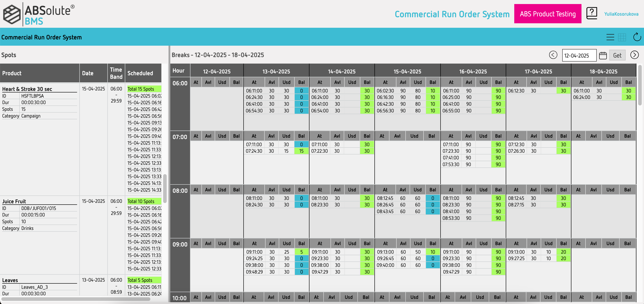Open the YuliaKosorukova user link
The image size is (644, 304).
pos(621,14)
